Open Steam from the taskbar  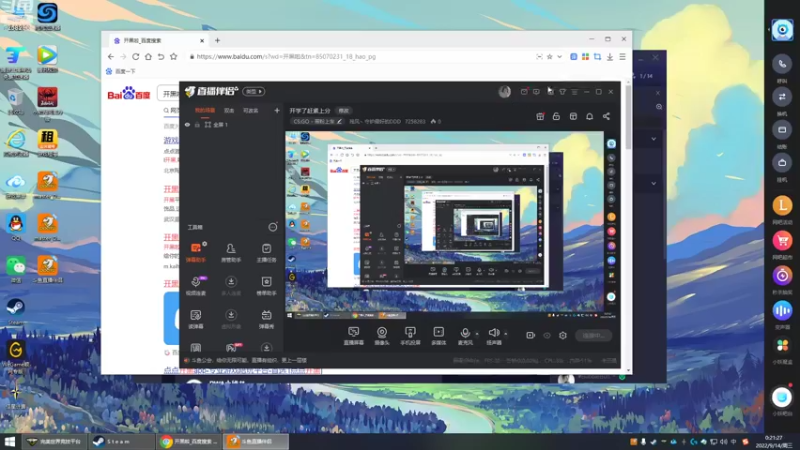[x=120, y=441]
